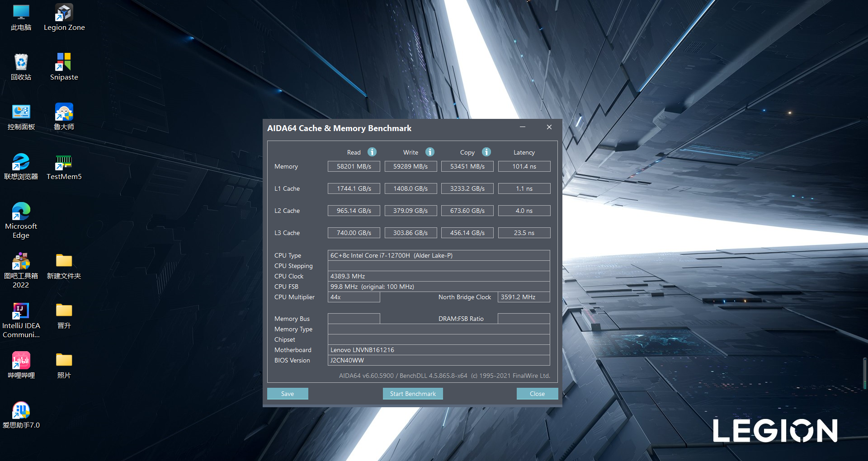Image resolution: width=868 pixels, height=461 pixels.
Task: Open the 此电脑 desktop icon
Action: 21,18
